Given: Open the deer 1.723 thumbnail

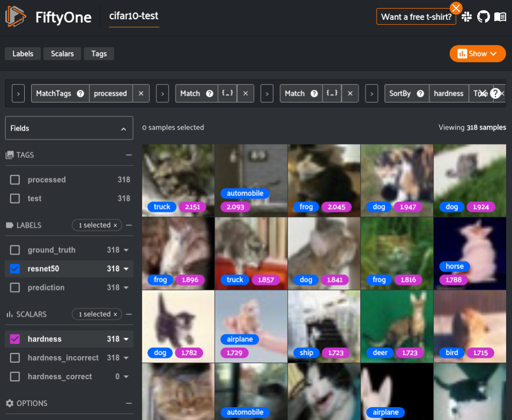Looking at the screenshot, I should 397,326.
